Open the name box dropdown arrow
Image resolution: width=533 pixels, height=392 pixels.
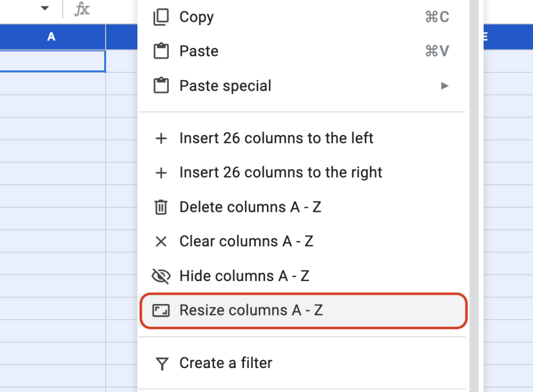click(x=44, y=8)
